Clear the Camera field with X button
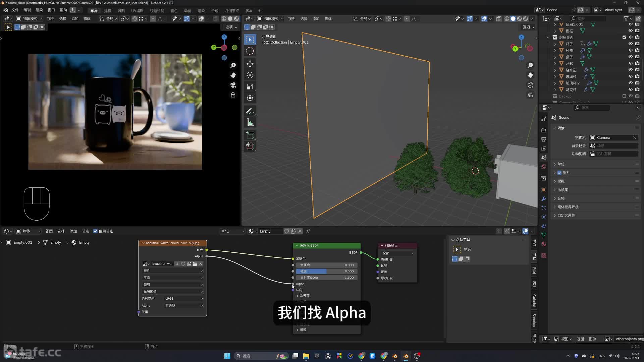This screenshot has height=362, width=644. click(635, 138)
